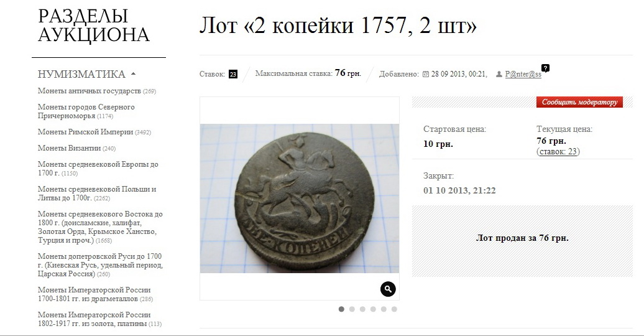
Task: Open Монеты Византии category
Action: pyautogui.click(x=70, y=148)
